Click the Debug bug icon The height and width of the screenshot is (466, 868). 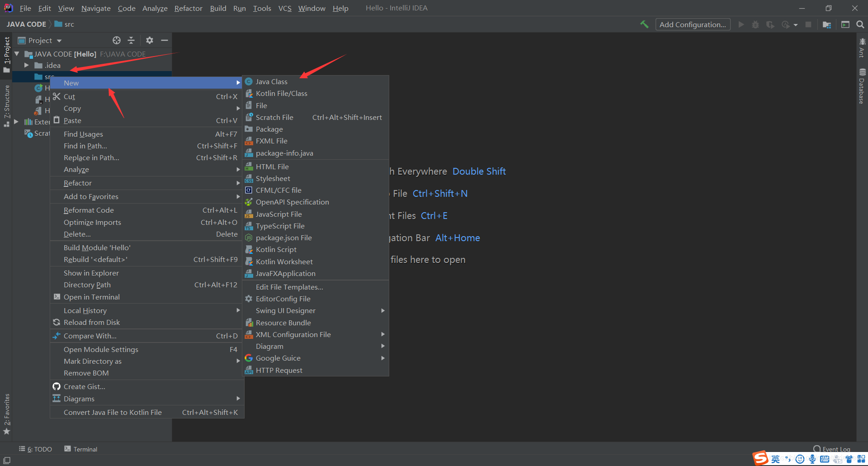pos(755,24)
